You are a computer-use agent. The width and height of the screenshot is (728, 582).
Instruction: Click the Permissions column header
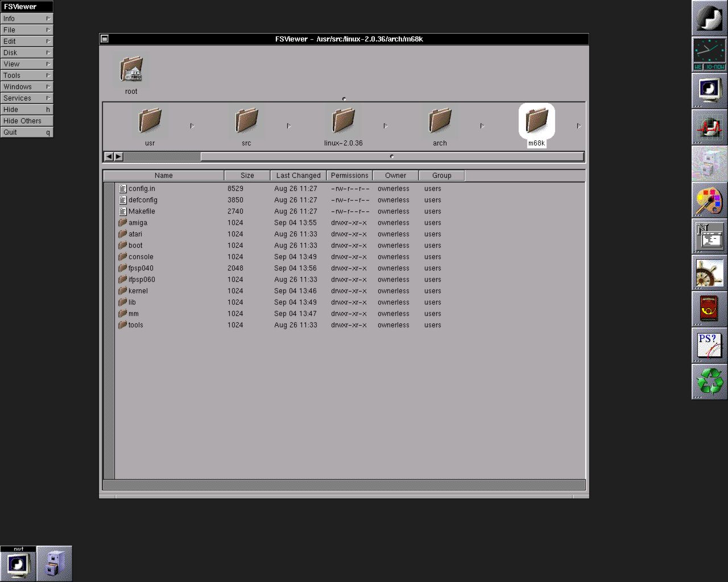[349, 176]
